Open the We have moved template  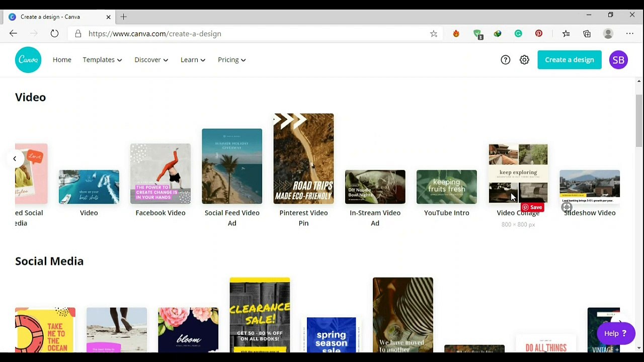(403, 315)
